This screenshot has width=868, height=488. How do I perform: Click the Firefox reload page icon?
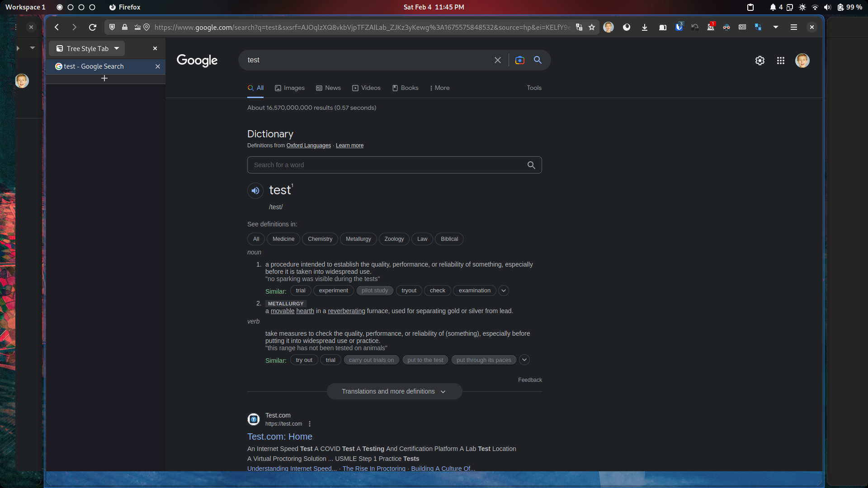pyautogui.click(x=93, y=27)
